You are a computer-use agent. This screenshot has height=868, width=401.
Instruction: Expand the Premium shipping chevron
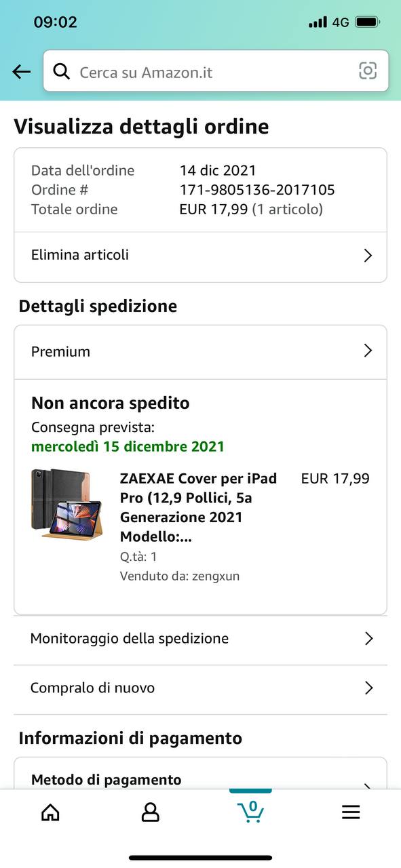click(x=368, y=351)
